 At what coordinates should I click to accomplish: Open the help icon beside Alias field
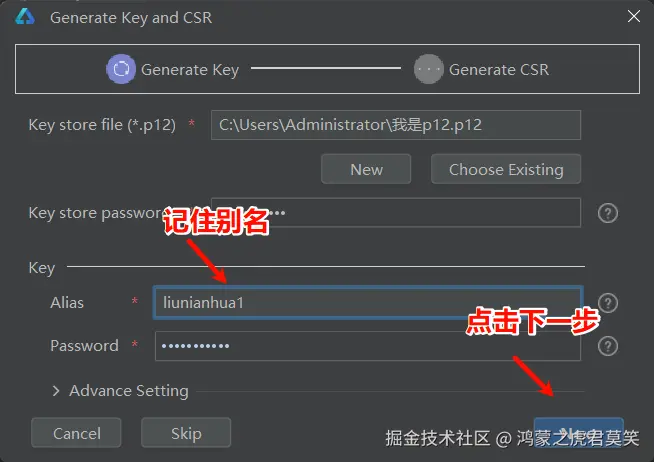coord(608,303)
